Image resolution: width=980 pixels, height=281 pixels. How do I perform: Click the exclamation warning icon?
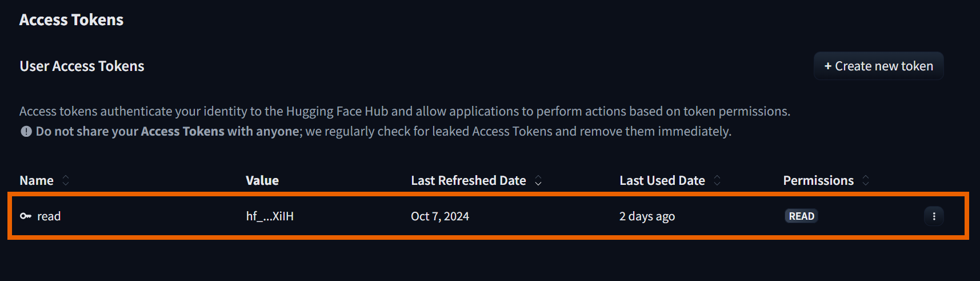26,132
